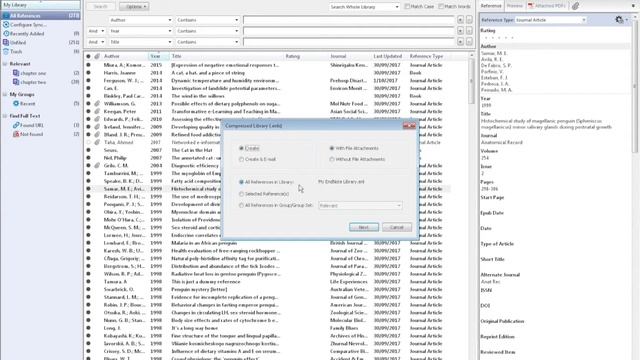Viewport: 640px width, 360px height.
Task: Close the Compressed Library dialog
Action: click(x=409, y=126)
